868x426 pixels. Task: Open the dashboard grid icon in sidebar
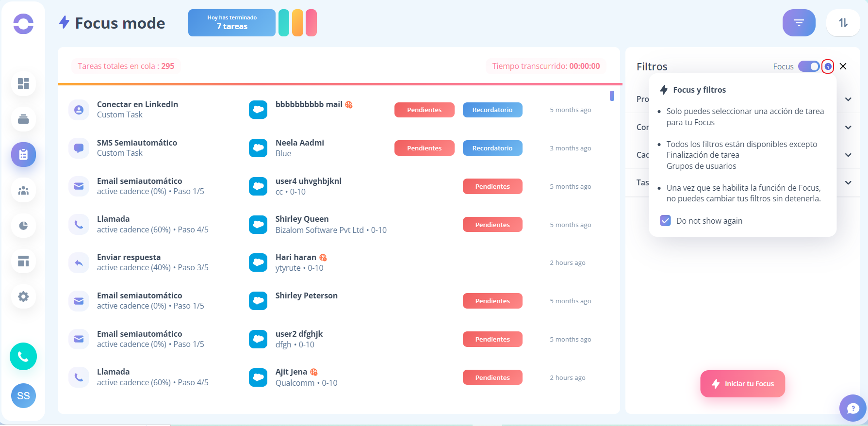coord(23,83)
